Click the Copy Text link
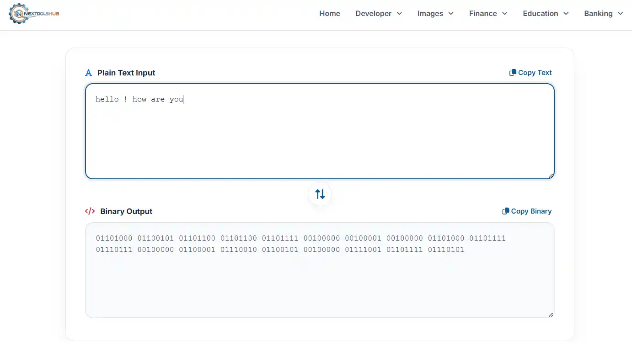 (x=535, y=72)
